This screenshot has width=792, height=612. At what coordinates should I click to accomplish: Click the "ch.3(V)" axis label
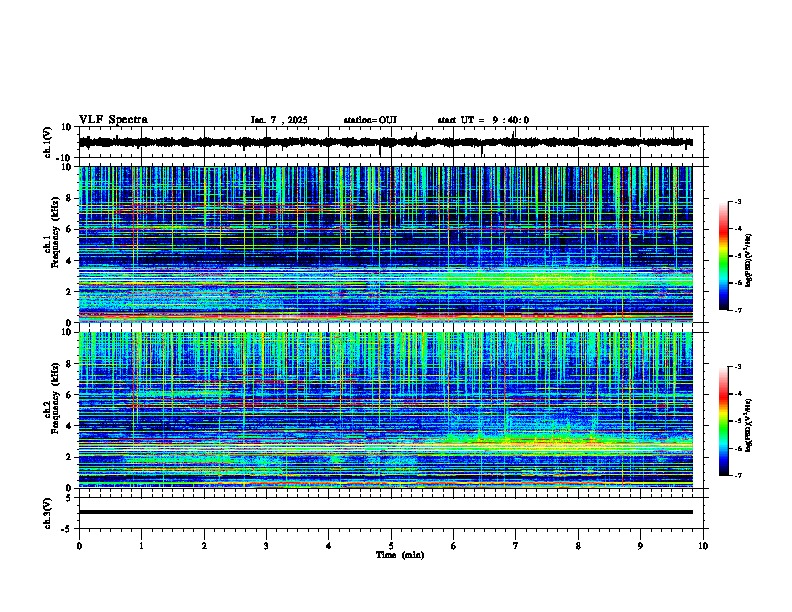coord(48,513)
